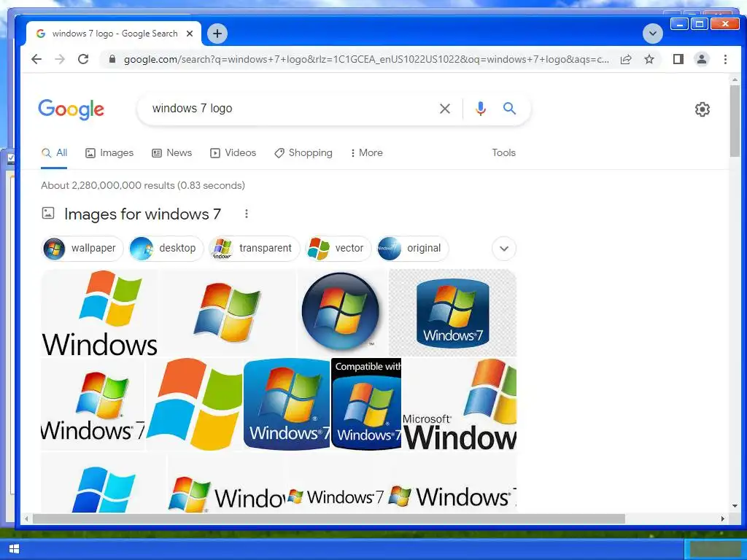Bookmark this page with the star icon
This screenshot has width=747, height=560.
tap(649, 59)
